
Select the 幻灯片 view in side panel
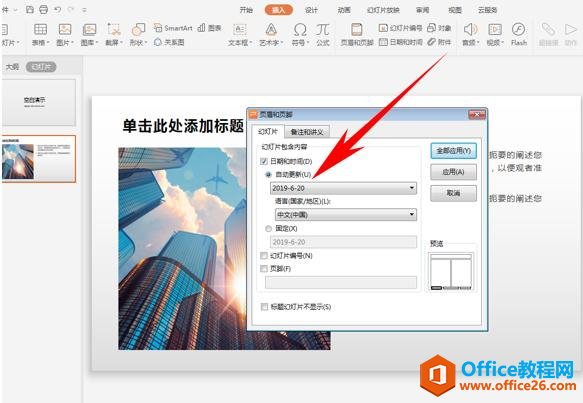pyautogui.click(x=41, y=67)
